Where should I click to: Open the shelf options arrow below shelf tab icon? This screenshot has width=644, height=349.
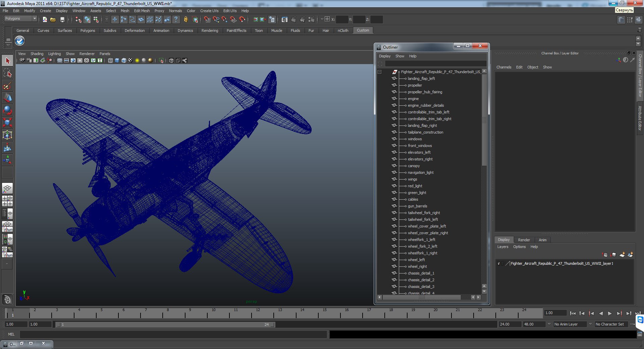pyautogui.click(x=8, y=45)
